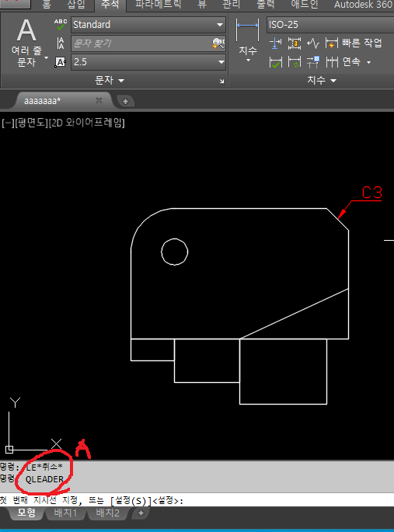Image resolution: width=394 pixels, height=532 pixels.
Task: Add a new drawing tab with plus
Action: (x=125, y=101)
